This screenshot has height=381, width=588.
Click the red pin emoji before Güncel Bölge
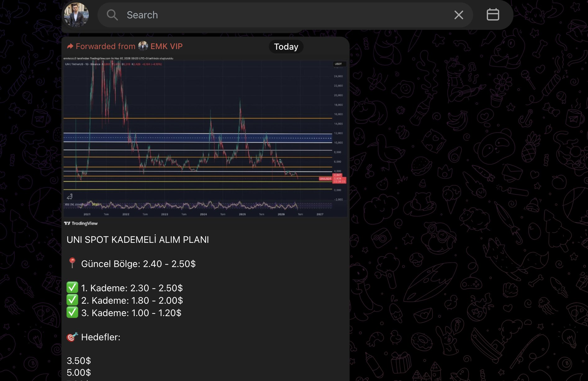[72, 263]
